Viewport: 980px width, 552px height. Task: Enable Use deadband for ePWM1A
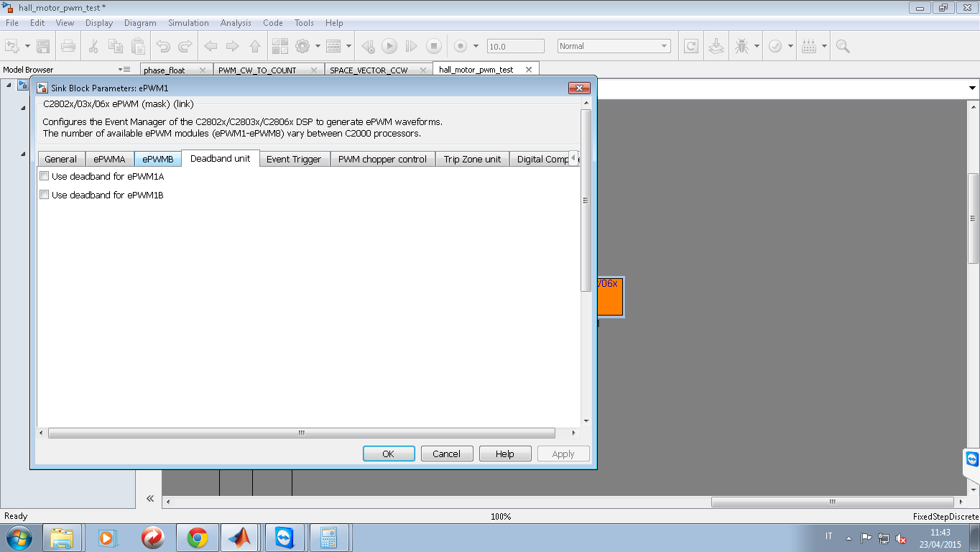point(45,176)
